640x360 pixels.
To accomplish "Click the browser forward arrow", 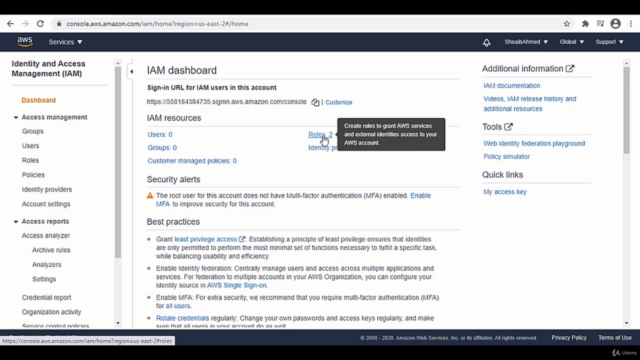I will click(x=25, y=24).
